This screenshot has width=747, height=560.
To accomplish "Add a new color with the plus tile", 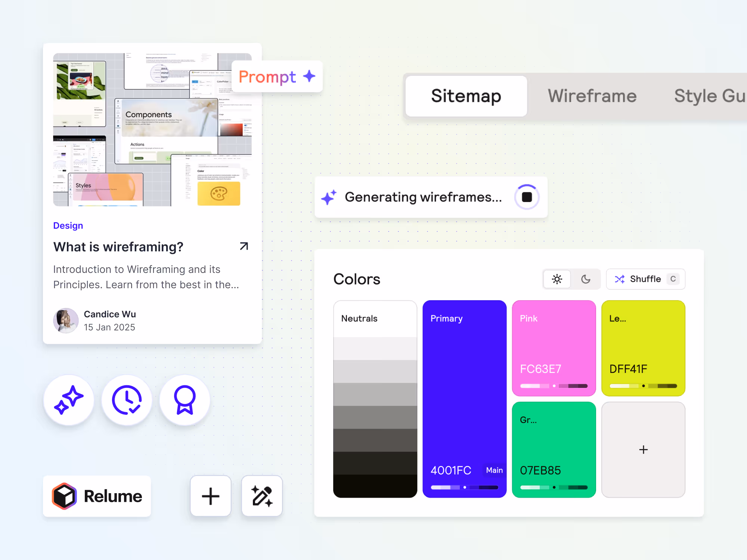I will [x=643, y=449].
